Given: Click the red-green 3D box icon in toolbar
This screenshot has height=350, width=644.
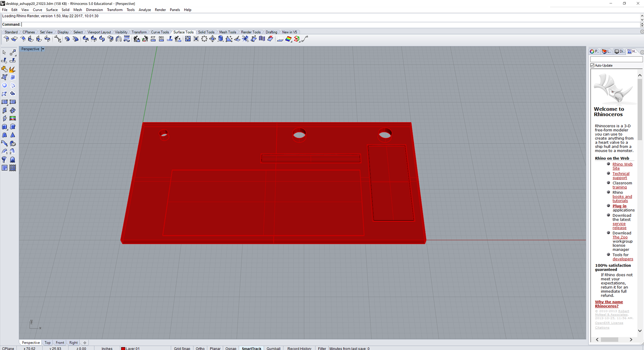Looking at the screenshot, I should 297,39.
